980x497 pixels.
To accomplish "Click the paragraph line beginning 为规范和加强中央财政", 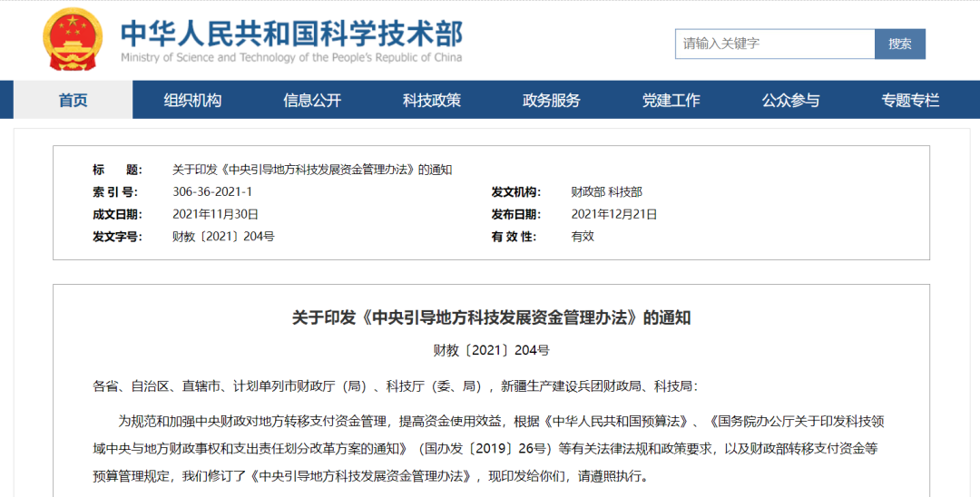I will [501, 422].
